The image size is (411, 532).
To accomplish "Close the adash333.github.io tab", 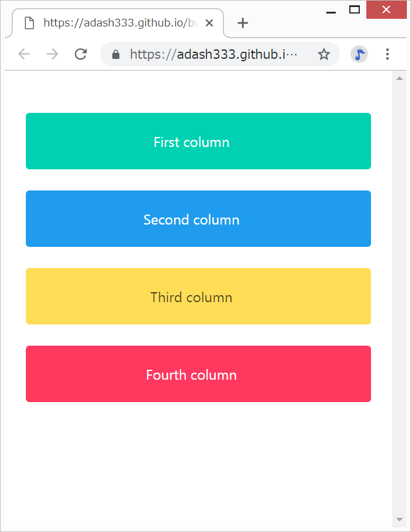I will 209,23.
